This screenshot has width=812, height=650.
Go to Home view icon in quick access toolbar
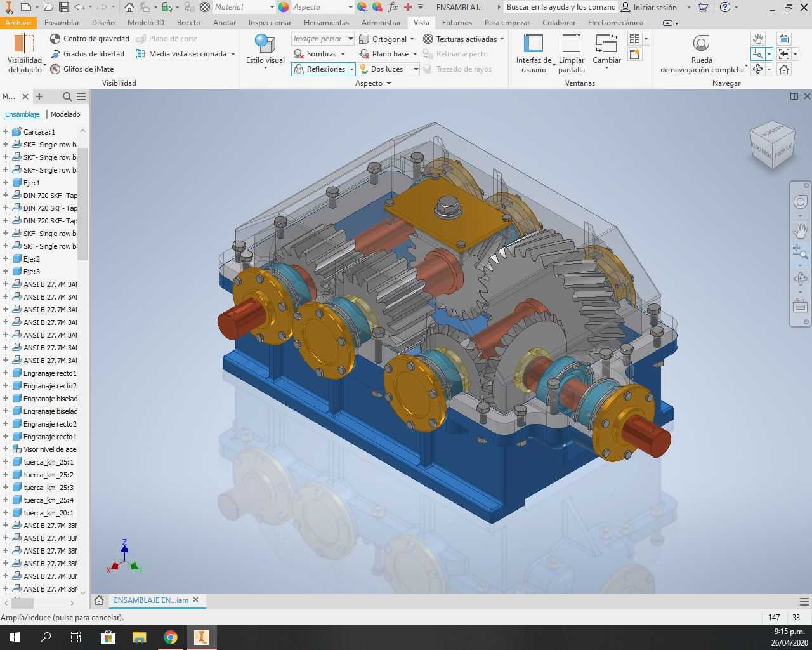pyautogui.click(x=129, y=7)
